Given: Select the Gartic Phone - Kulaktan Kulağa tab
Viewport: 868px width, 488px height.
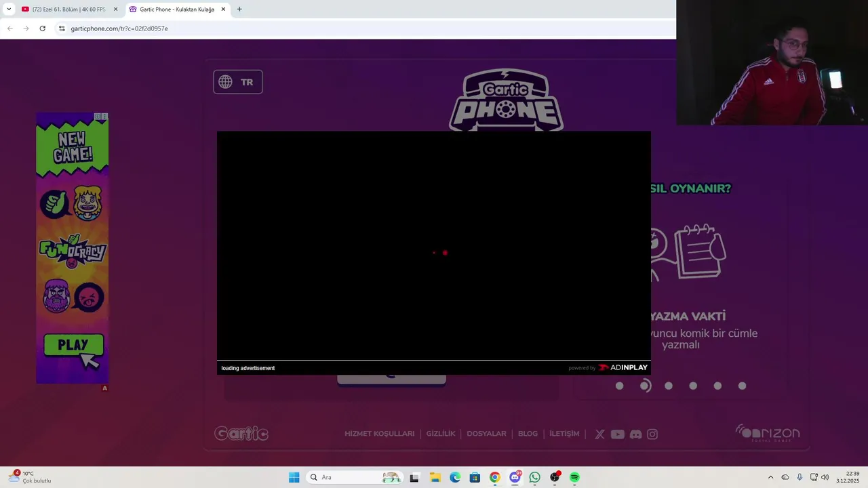Looking at the screenshot, I should [177, 9].
